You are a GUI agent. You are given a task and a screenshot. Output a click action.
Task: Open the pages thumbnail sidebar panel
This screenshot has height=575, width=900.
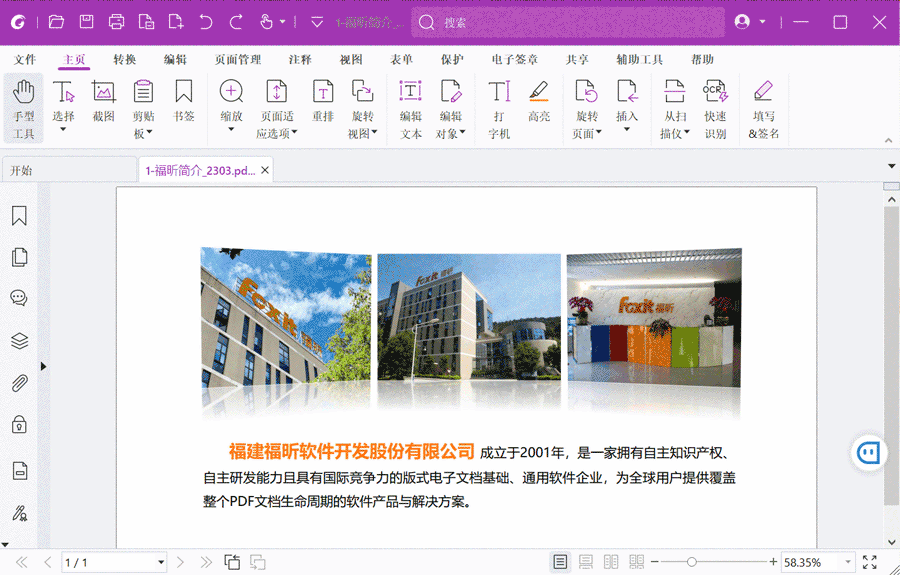click(19, 257)
